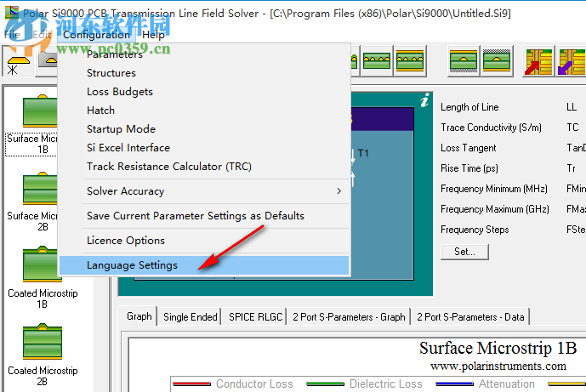
Task: Select Structures in the Configuration menu
Action: (x=204, y=73)
